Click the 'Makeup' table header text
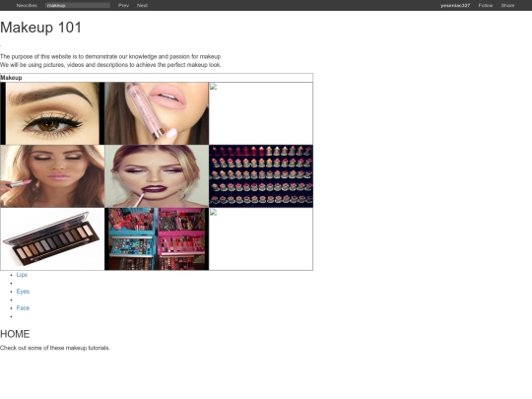 [11, 78]
